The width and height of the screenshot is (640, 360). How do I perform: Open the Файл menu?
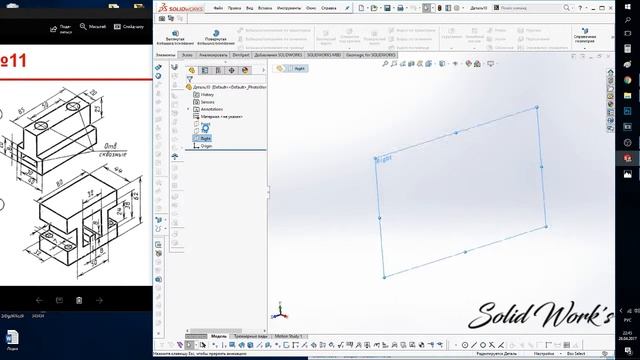point(218,8)
